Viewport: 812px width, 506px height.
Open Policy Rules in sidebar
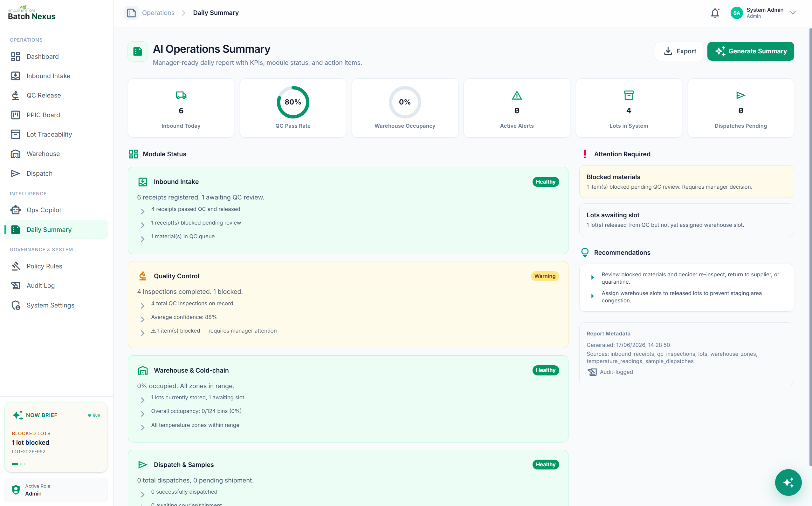56,266
